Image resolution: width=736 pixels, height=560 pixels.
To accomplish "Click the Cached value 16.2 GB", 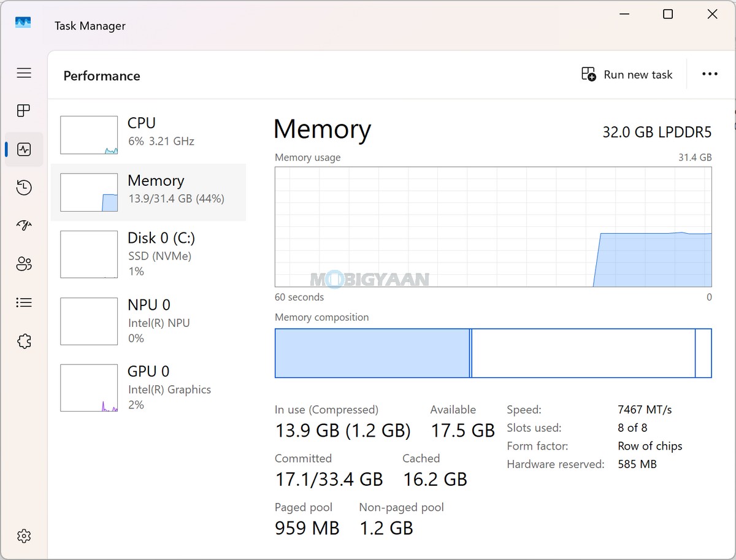I will (x=435, y=479).
